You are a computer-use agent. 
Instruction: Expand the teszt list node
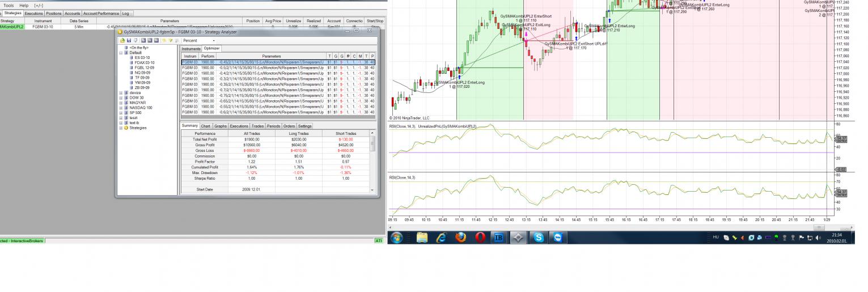(x=121, y=118)
